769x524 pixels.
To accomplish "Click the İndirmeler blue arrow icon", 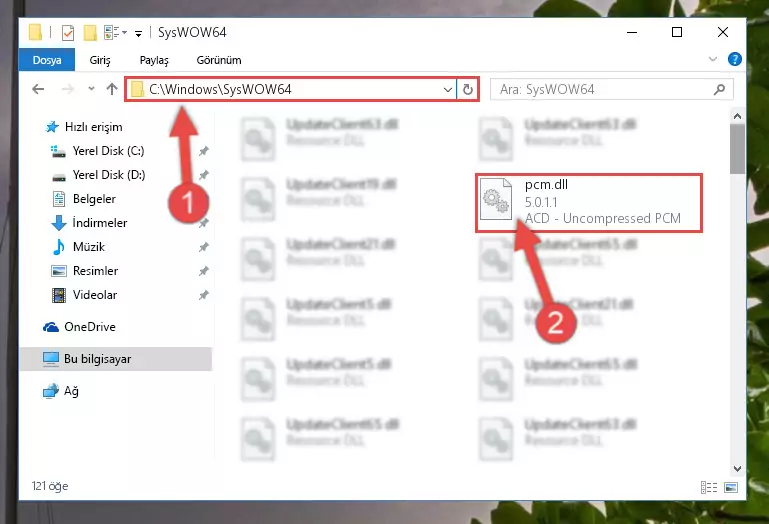I will pos(59,223).
